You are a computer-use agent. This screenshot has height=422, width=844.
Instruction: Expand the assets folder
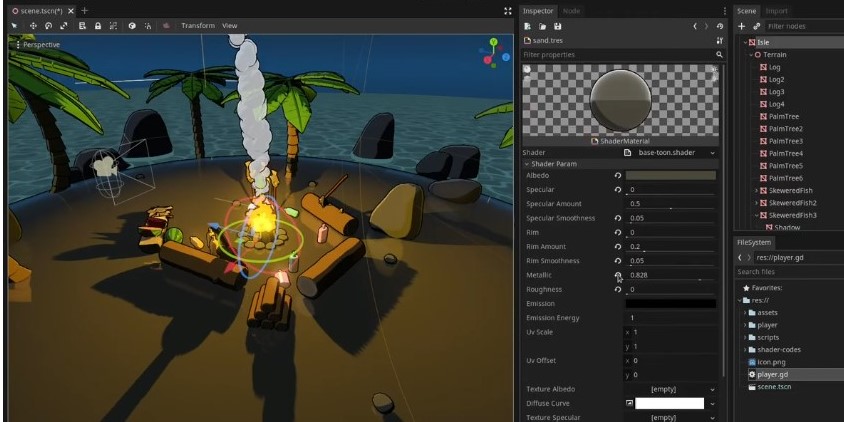coord(745,313)
